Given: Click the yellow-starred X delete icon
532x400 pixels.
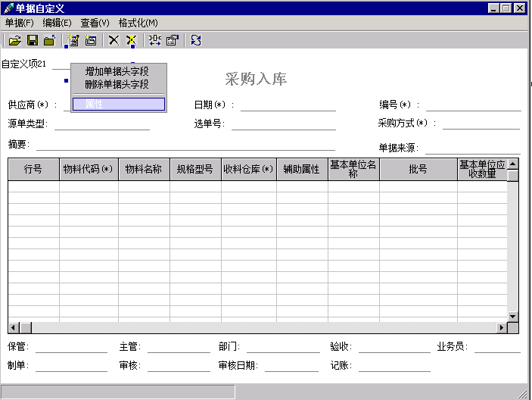Looking at the screenshot, I should pos(131,40).
